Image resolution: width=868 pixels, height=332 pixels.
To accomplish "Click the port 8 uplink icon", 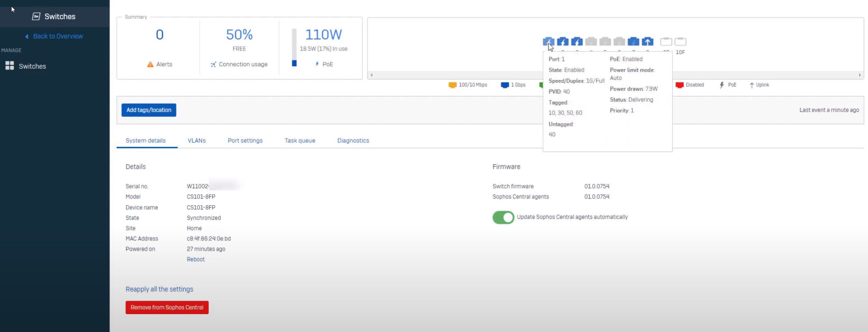I will click(x=647, y=42).
